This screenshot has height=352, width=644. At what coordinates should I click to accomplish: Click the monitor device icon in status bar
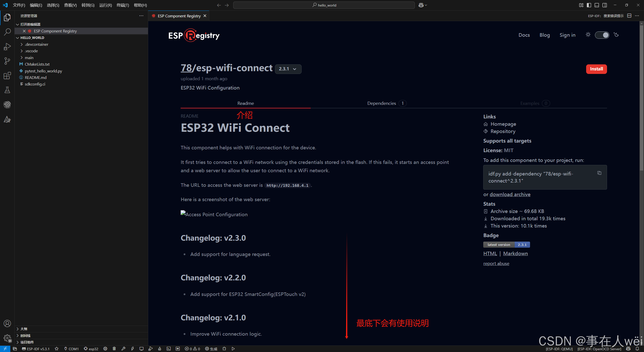(141, 349)
